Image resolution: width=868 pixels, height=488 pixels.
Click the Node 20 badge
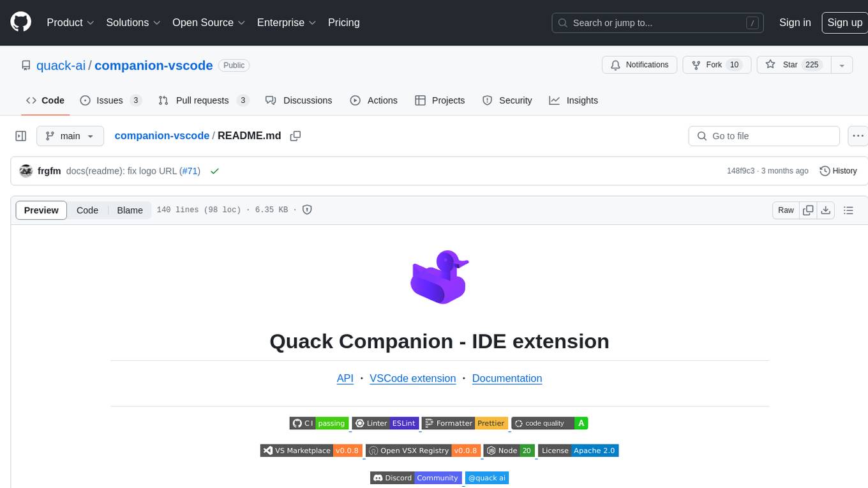click(509, 450)
